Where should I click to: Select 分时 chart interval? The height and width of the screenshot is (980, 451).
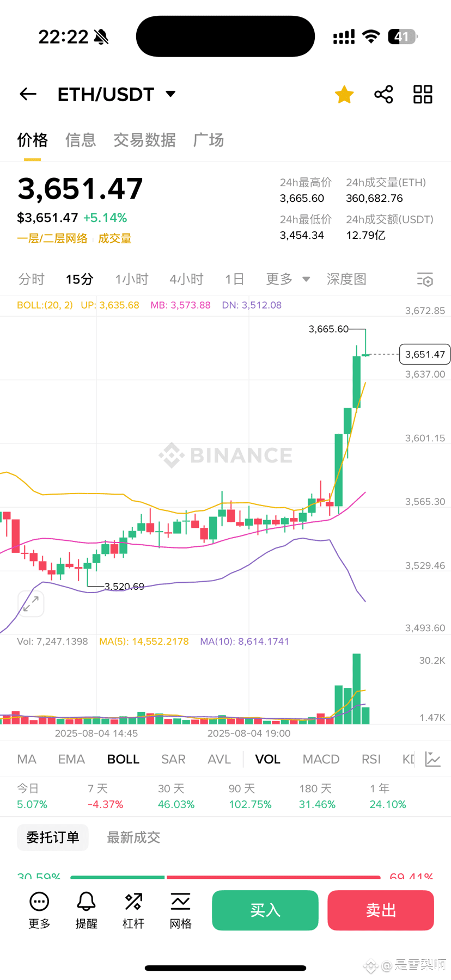tap(31, 279)
